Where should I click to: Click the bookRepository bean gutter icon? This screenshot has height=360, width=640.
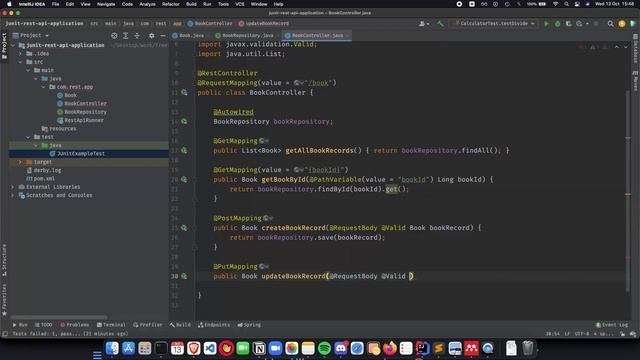coord(184,122)
